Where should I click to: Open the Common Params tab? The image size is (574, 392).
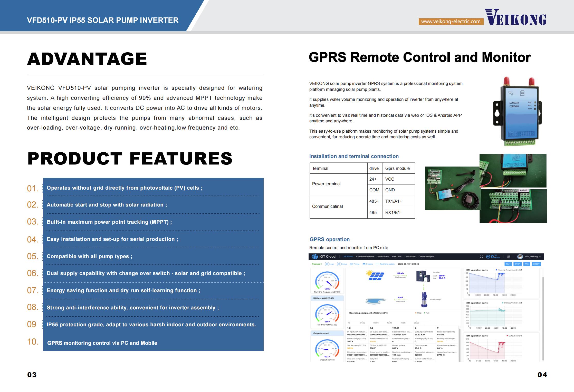coord(365,257)
